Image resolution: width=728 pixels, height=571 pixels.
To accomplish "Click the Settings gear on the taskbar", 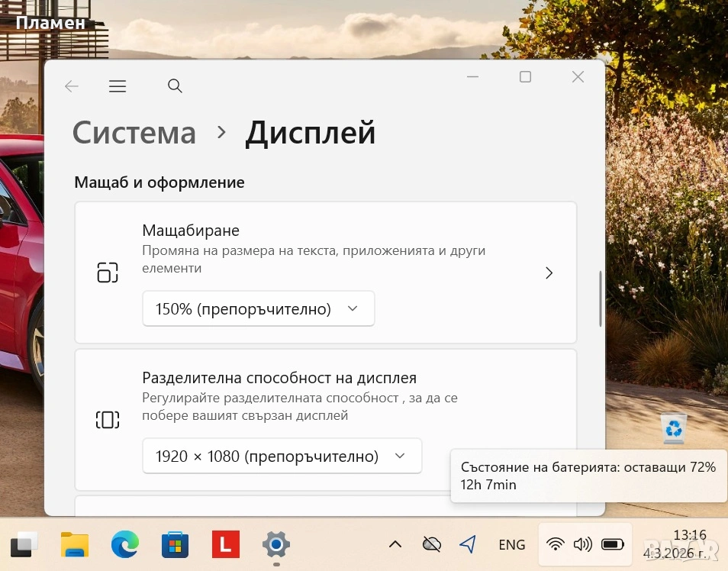I will coord(275,544).
